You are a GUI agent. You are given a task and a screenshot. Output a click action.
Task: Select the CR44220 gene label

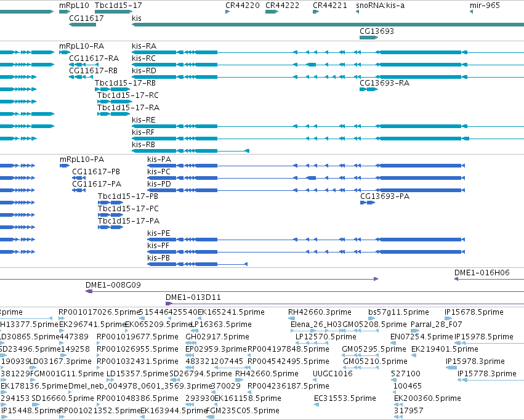(x=242, y=6)
